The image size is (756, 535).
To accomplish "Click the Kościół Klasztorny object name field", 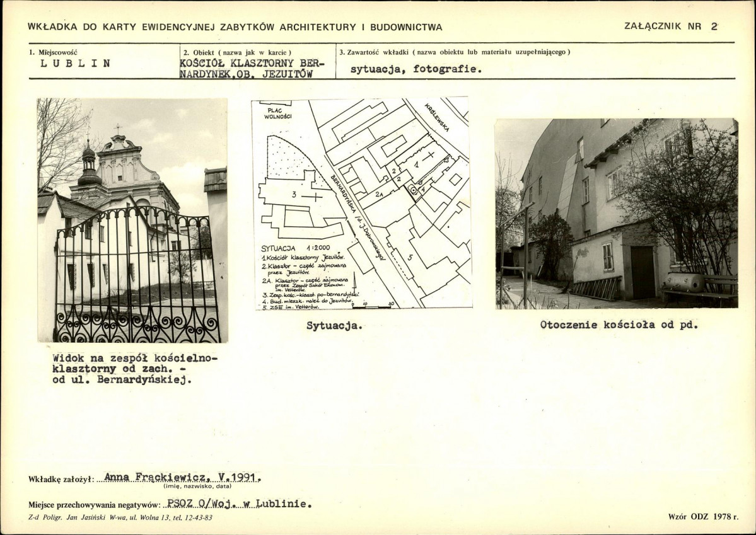I will pos(250,68).
